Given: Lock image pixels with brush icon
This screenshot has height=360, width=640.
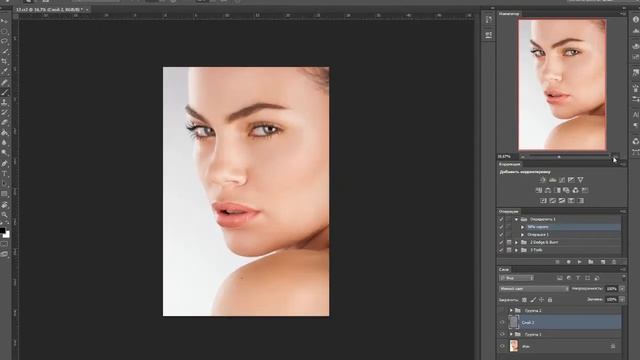Looking at the screenshot, I should tap(533, 300).
